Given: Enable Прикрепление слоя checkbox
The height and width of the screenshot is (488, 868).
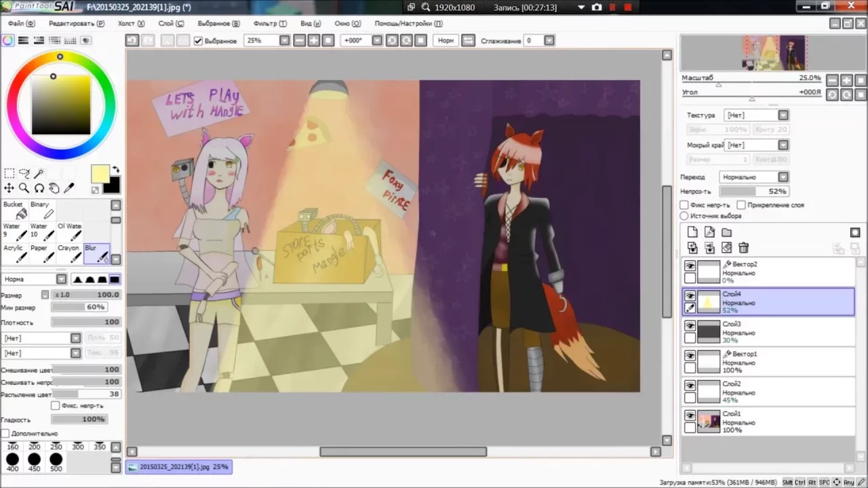Looking at the screenshot, I should click(741, 205).
